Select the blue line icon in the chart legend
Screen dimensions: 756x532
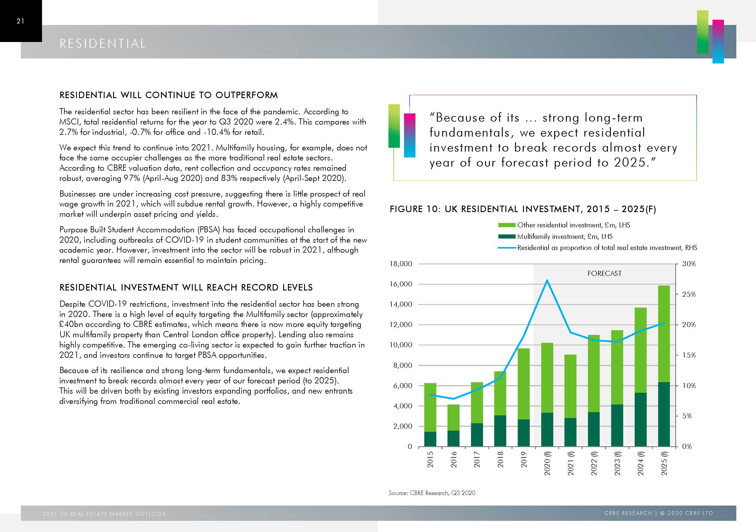[x=507, y=248]
